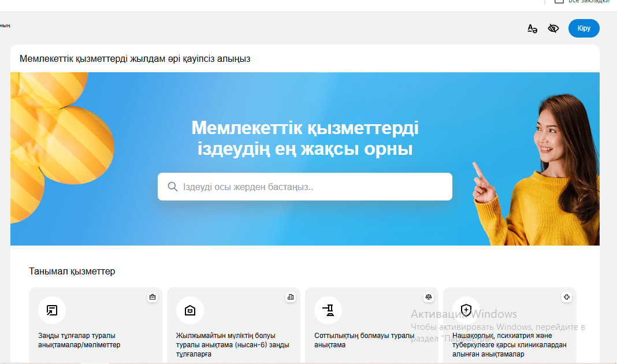Open Нашақорлық, психиатрия және туберкулезге қарсы link

click(509, 345)
